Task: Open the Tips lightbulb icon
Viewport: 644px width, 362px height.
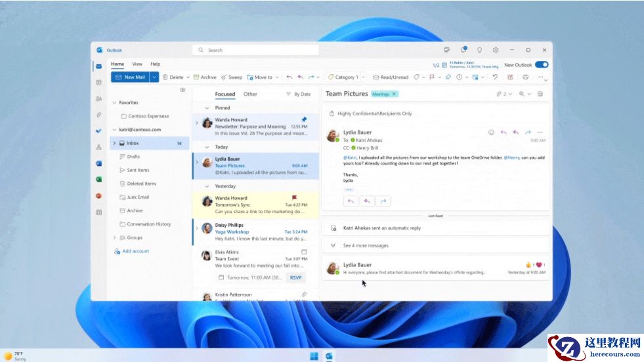Action: pos(479,50)
